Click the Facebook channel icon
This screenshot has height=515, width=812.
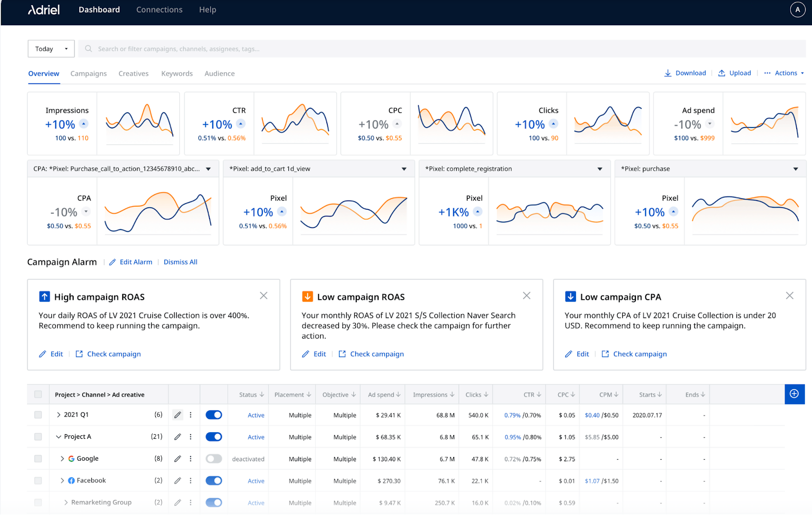tap(72, 480)
